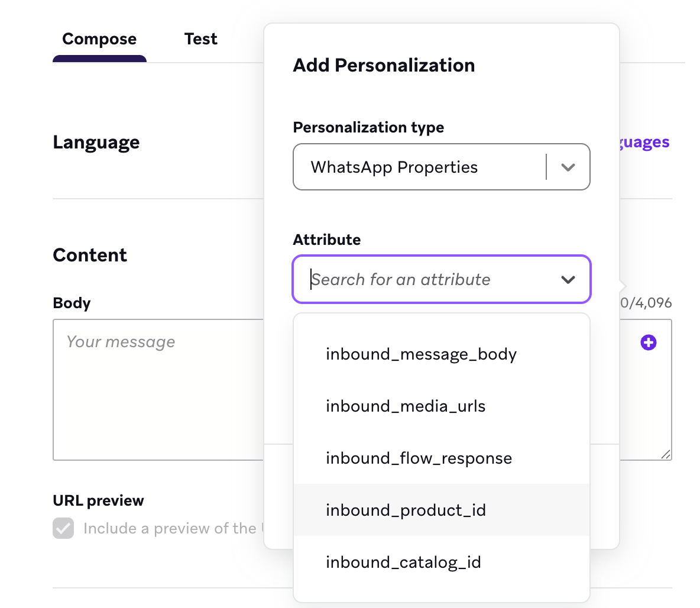The width and height of the screenshot is (700, 608).
Task: Click the Language section header
Action: (x=96, y=142)
